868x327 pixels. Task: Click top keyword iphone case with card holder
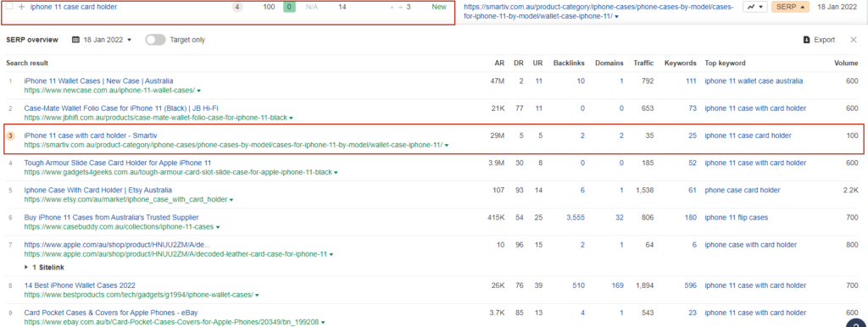coord(751,245)
